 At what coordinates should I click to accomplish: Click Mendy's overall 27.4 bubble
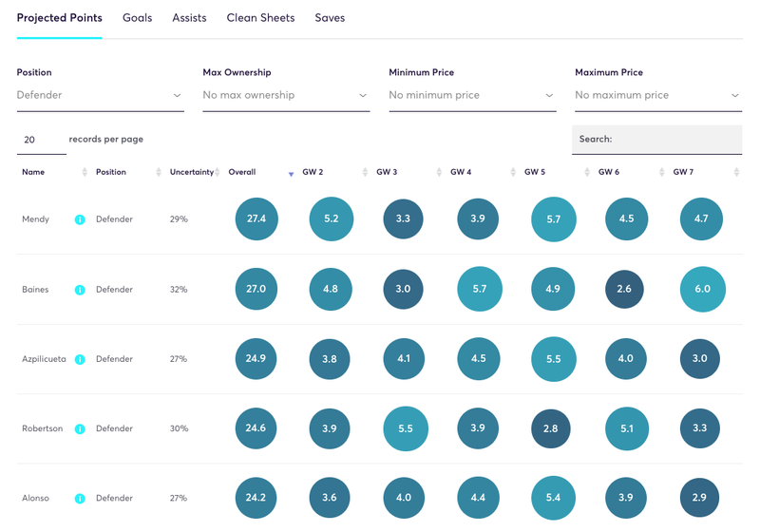tap(256, 219)
